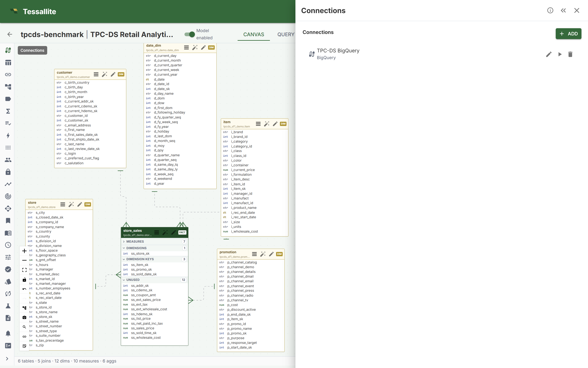Open the document file icon in sidebar
Viewport: 588px width, 368px height.
(8, 318)
